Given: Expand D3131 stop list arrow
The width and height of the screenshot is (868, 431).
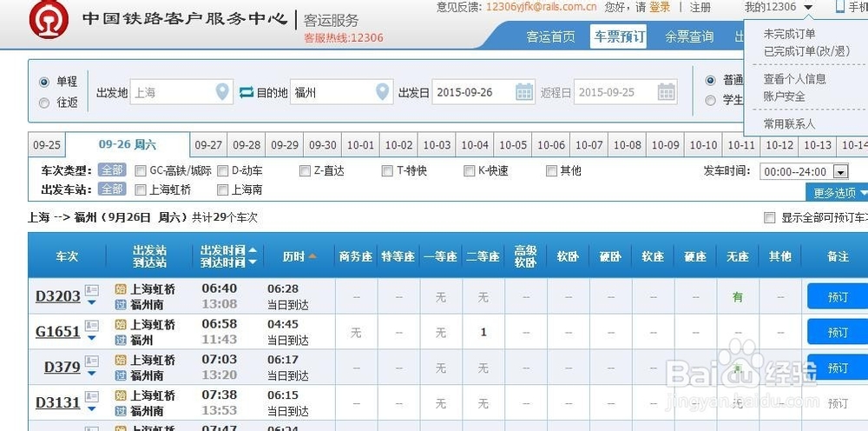Looking at the screenshot, I should (x=92, y=408).
